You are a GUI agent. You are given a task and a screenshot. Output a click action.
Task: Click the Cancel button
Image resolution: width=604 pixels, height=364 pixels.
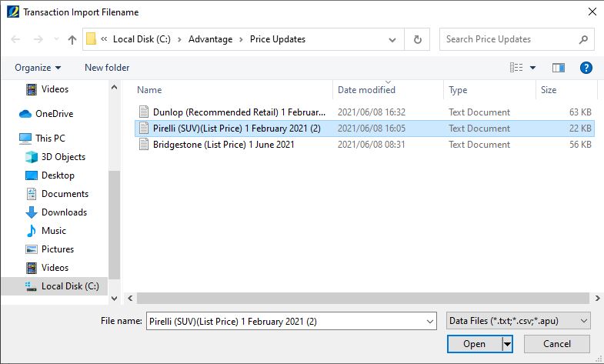click(556, 343)
